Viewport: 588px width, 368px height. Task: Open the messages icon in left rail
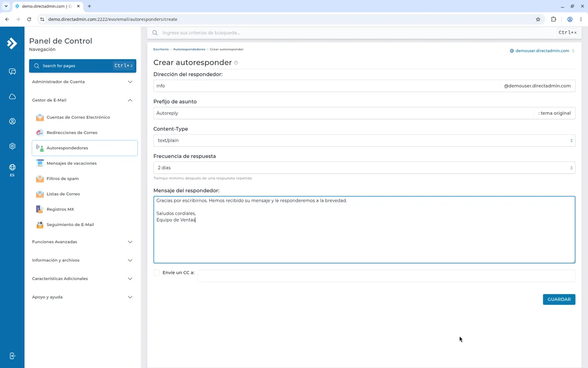[x=12, y=72]
